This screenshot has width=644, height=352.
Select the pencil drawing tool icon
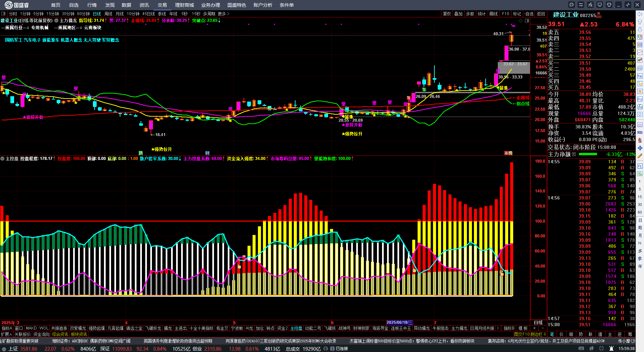click(x=640, y=156)
